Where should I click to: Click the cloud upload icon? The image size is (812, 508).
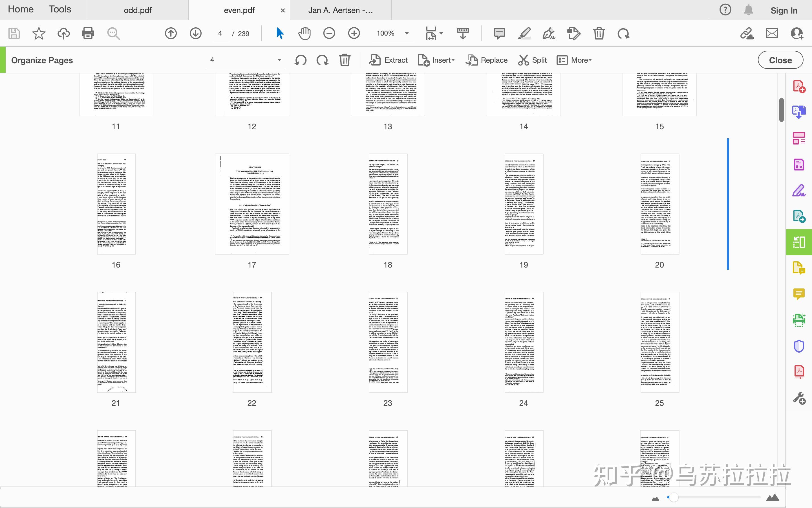[63, 34]
